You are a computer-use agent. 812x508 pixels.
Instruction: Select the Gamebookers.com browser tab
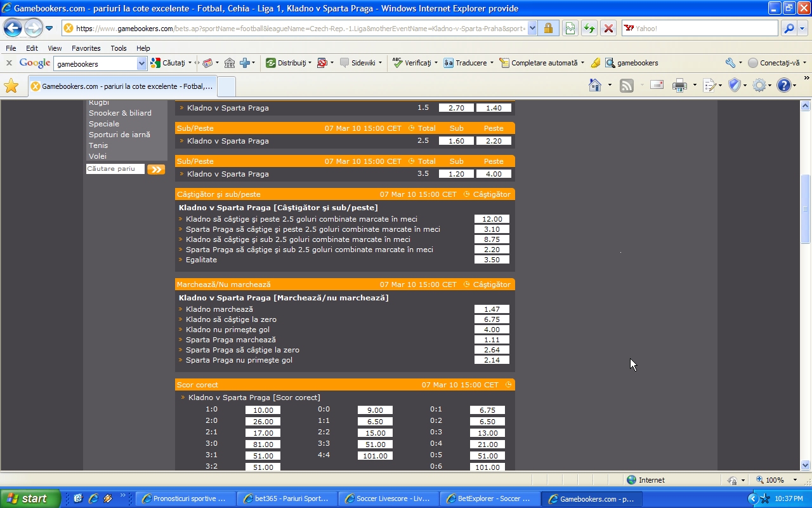click(x=122, y=86)
